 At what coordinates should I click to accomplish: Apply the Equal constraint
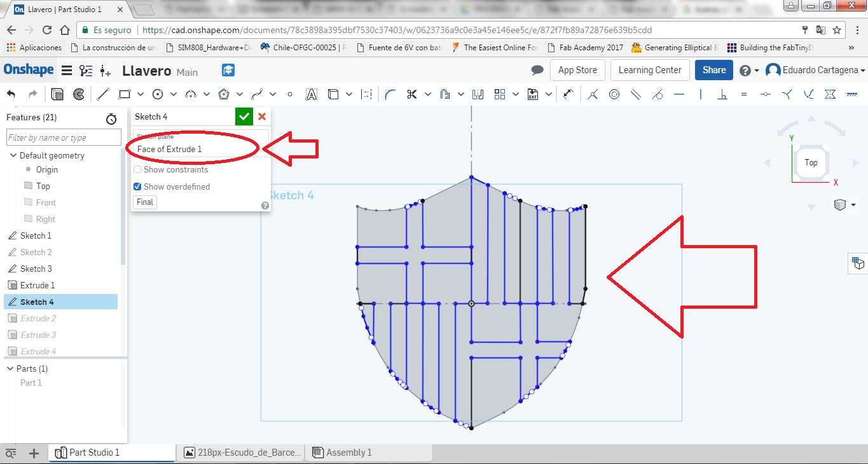(744, 94)
